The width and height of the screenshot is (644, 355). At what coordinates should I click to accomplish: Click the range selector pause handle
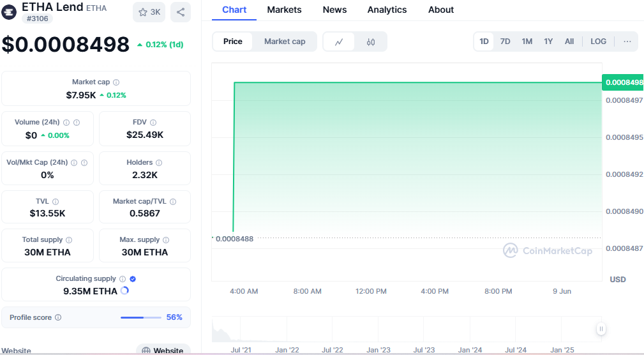pyautogui.click(x=601, y=329)
